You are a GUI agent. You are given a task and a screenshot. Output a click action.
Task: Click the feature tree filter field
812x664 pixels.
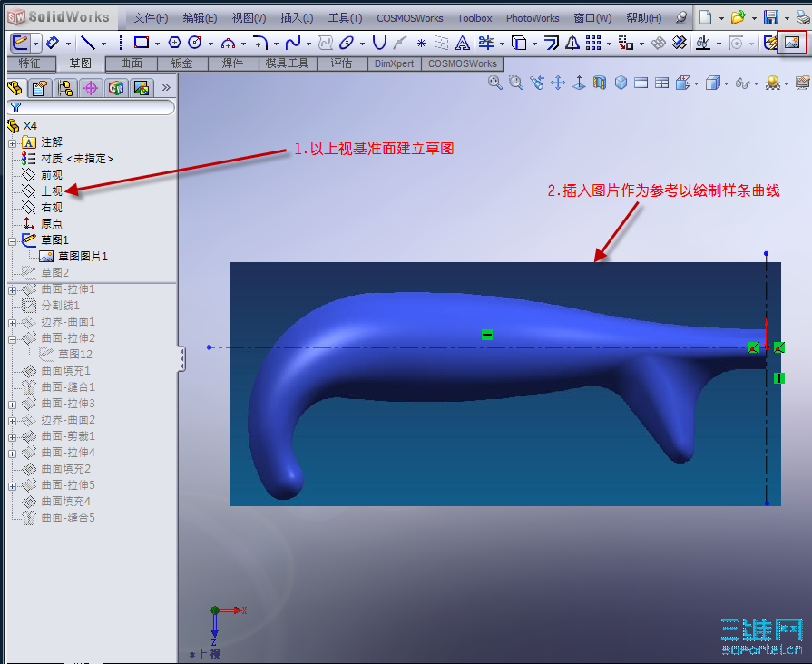(x=91, y=107)
